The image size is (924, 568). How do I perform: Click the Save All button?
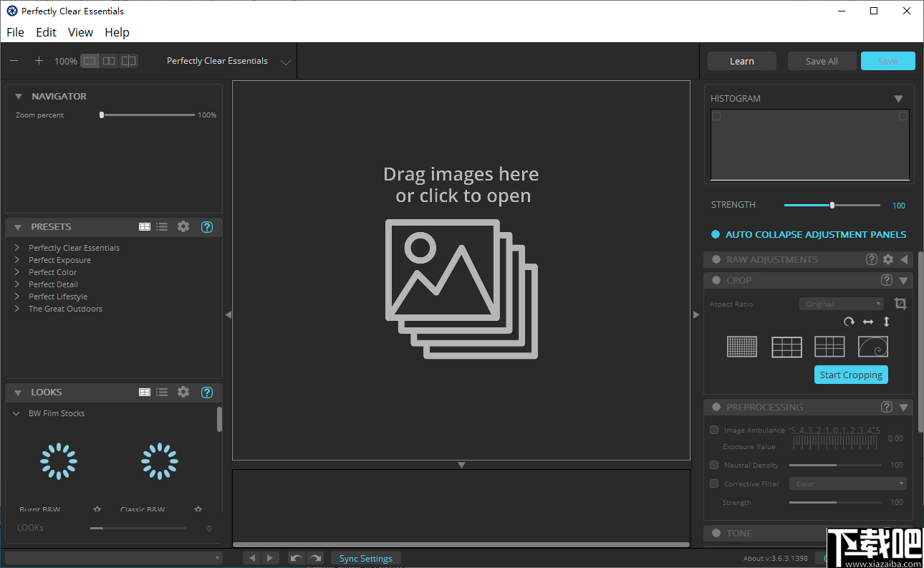pyautogui.click(x=822, y=61)
